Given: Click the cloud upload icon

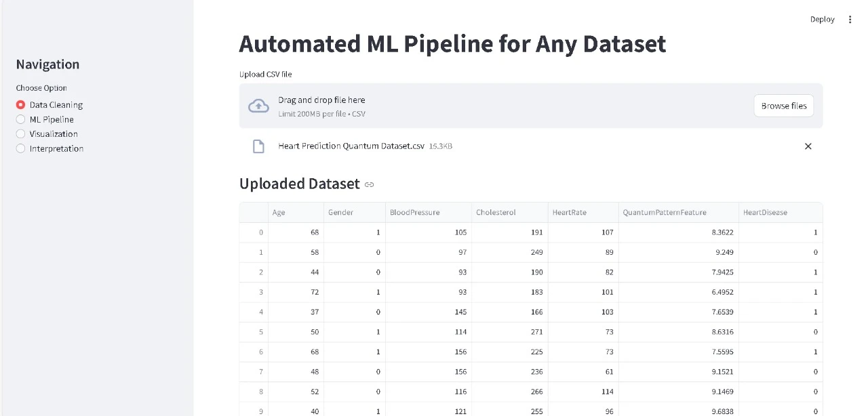Looking at the screenshot, I should click(258, 106).
